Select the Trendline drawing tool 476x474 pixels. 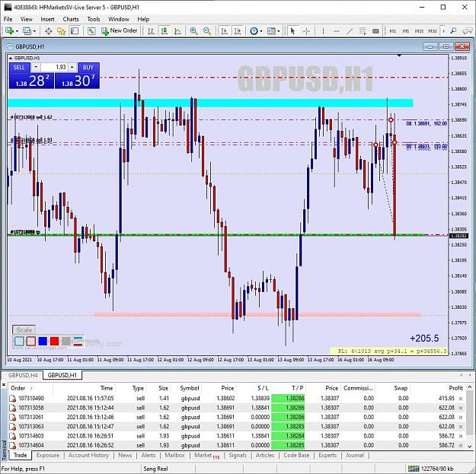[x=350, y=31]
